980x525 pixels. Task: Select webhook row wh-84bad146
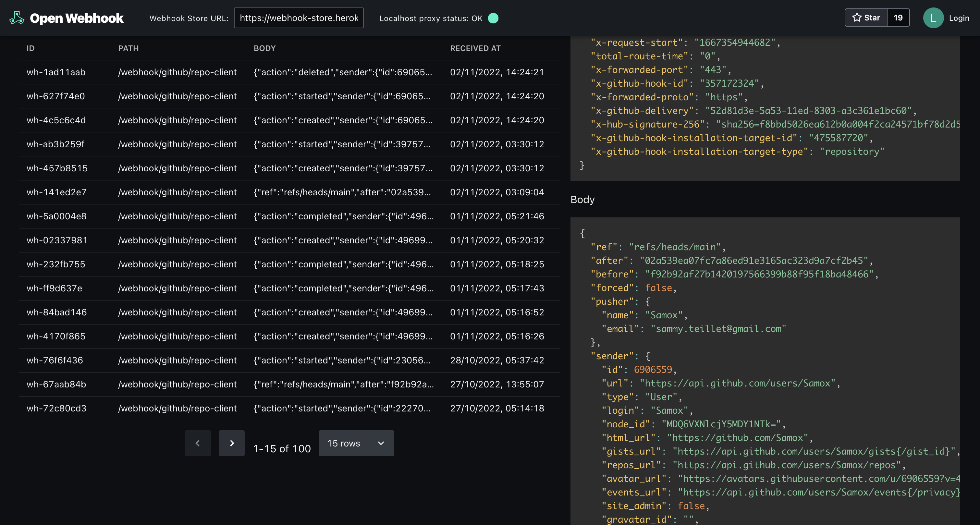coord(289,312)
